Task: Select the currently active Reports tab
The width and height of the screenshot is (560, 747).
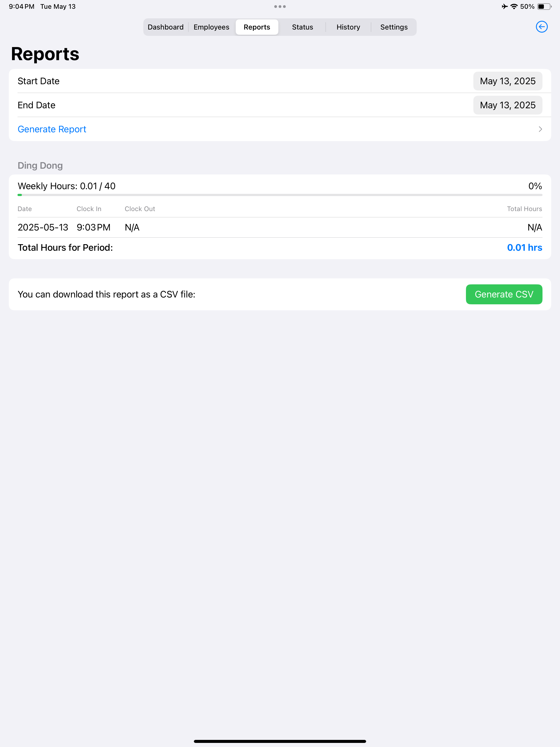Action: (x=257, y=27)
